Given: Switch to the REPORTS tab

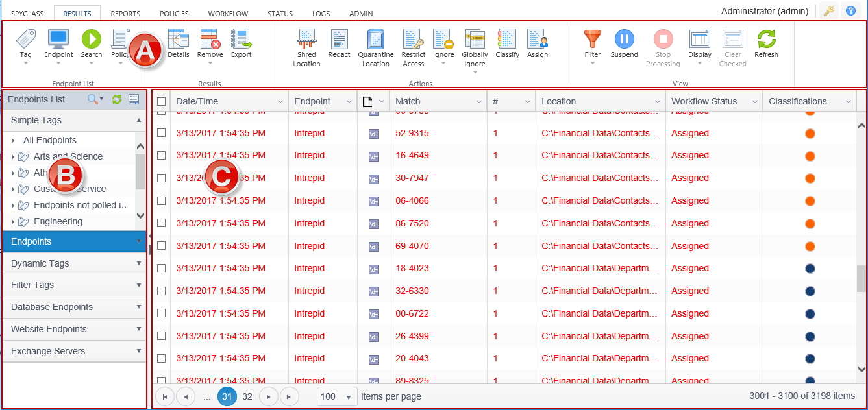Looking at the screenshot, I should [x=125, y=13].
